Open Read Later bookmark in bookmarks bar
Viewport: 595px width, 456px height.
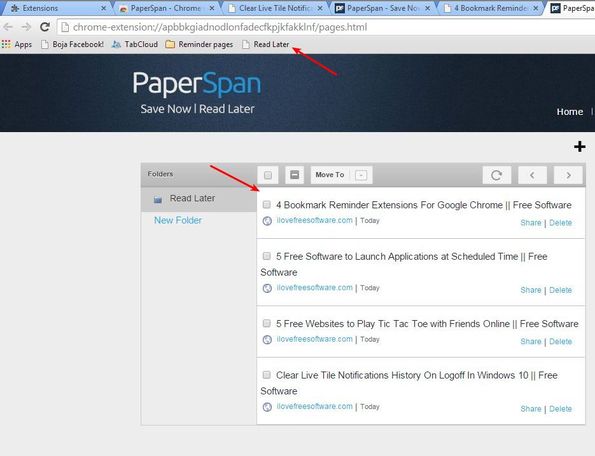(x=266, y=44)
